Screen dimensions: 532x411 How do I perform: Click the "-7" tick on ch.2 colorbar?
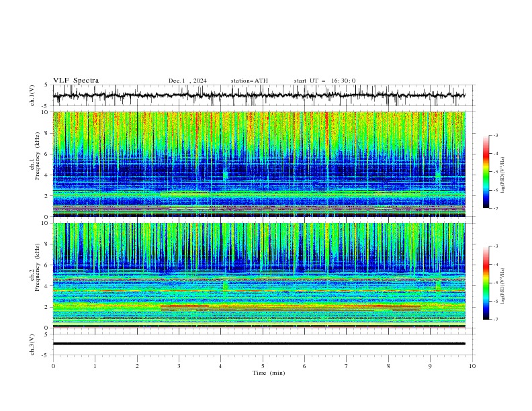(495, 319)
